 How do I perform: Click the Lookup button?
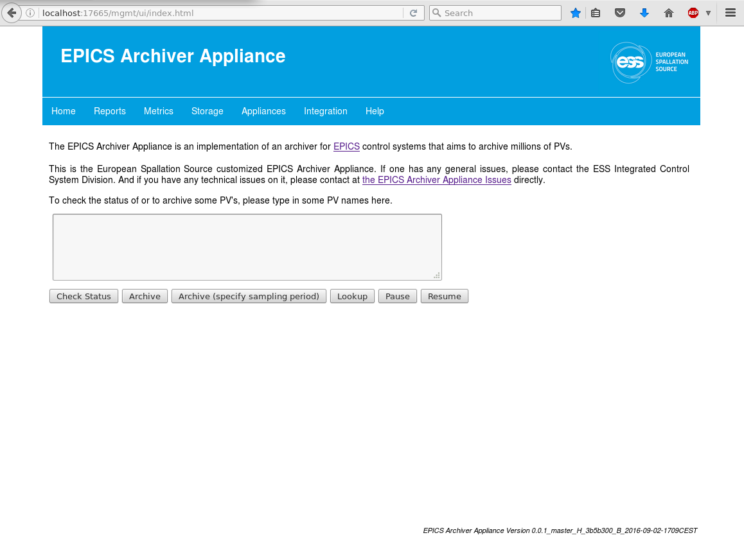pos(352,296)
